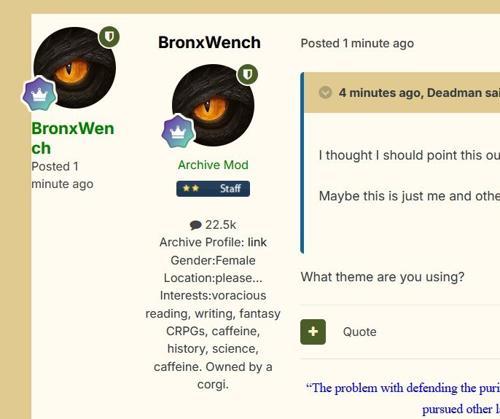
Task: Open the Archive Profile link
Action: pos(257,242)
